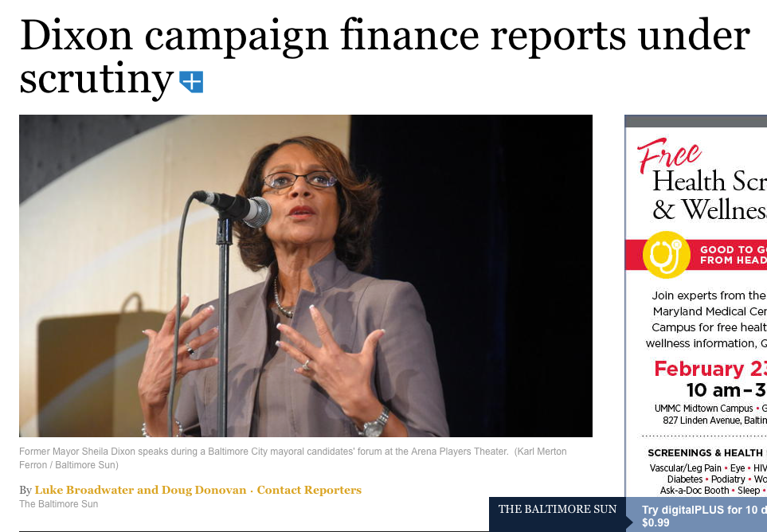Click the photo caption about Arena Players Theater
The image size is (767, 532).
[292, 458]
